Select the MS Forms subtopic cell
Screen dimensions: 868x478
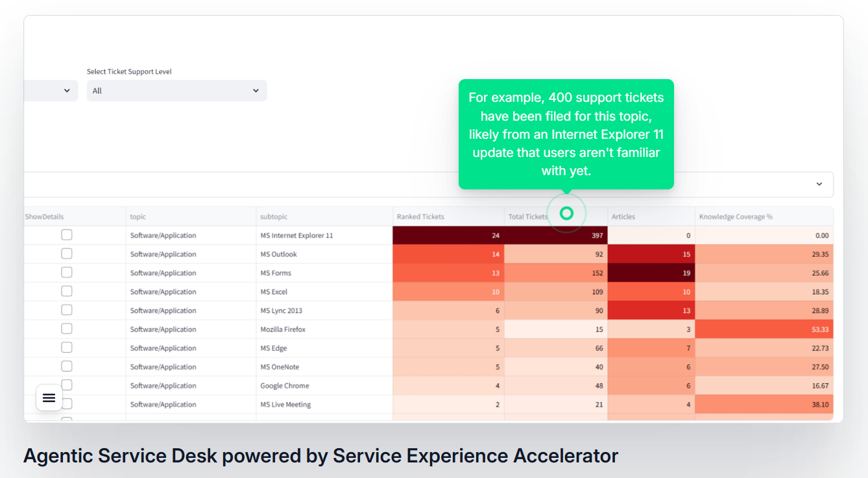click(x=324, y=273)
